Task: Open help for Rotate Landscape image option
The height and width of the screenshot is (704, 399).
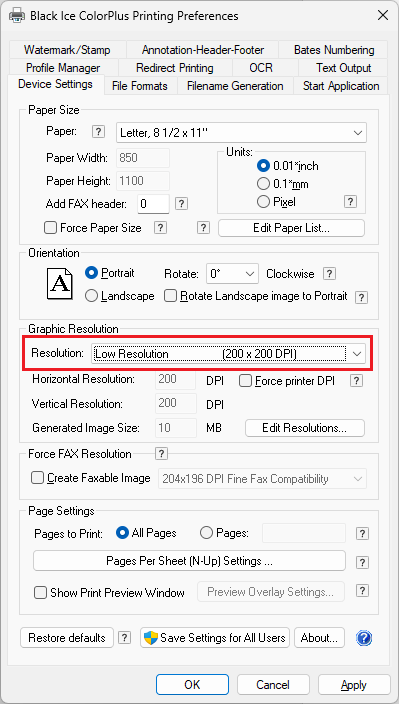Action: point(361,297)
